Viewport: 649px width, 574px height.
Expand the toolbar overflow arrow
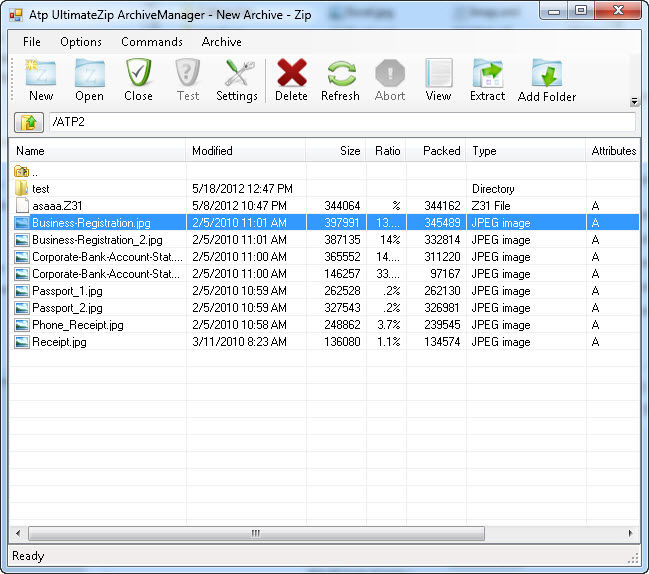click(634, 101)
